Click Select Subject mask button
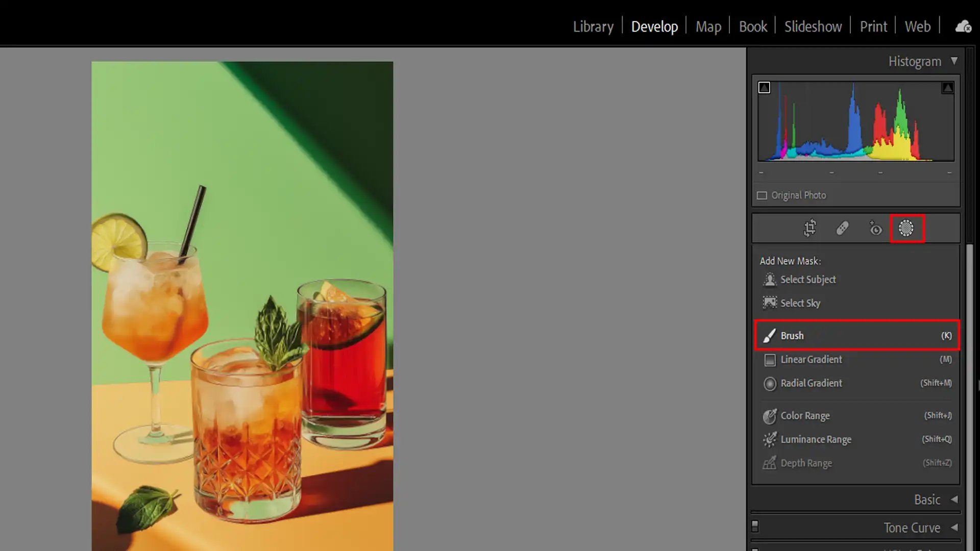The image size is (980, 551). pos(807,280)
